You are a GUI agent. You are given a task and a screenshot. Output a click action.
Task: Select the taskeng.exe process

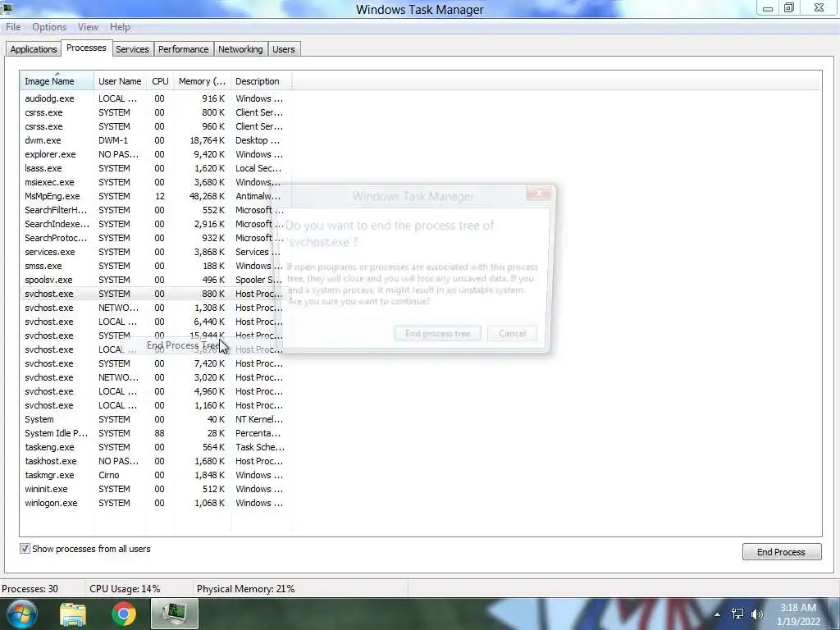155,447
